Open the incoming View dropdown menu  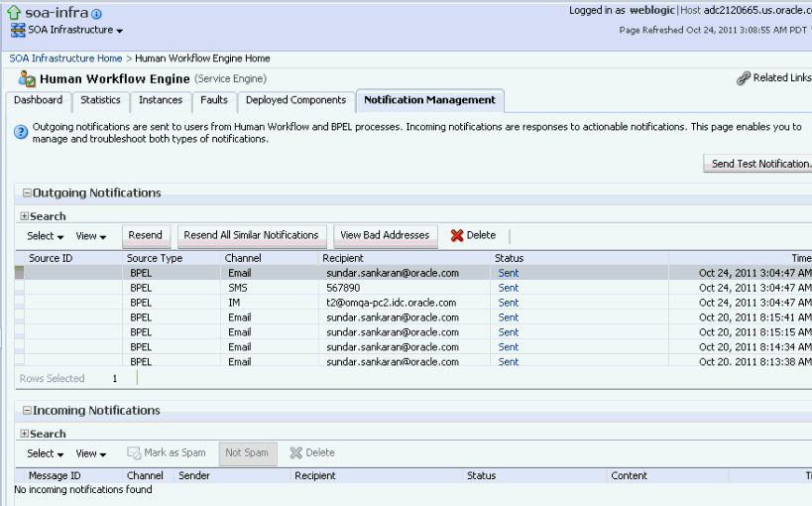[90, 453]
